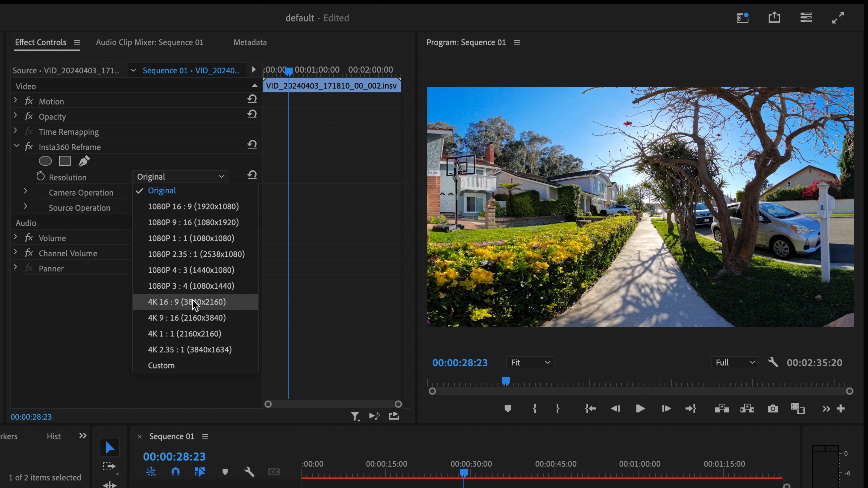Click the timeline wrench settings icon
This screenshot has width=868, height=488.
[249, 472]
